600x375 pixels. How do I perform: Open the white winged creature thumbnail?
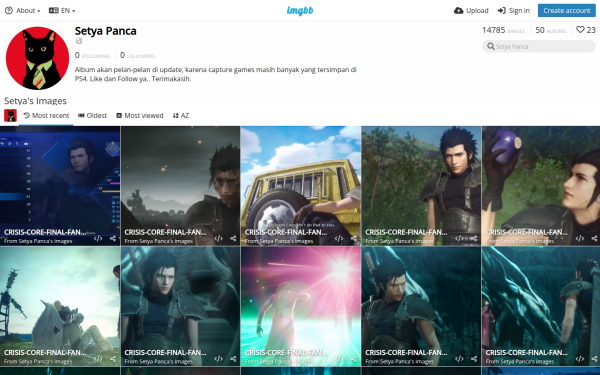(x=60, y=306)
